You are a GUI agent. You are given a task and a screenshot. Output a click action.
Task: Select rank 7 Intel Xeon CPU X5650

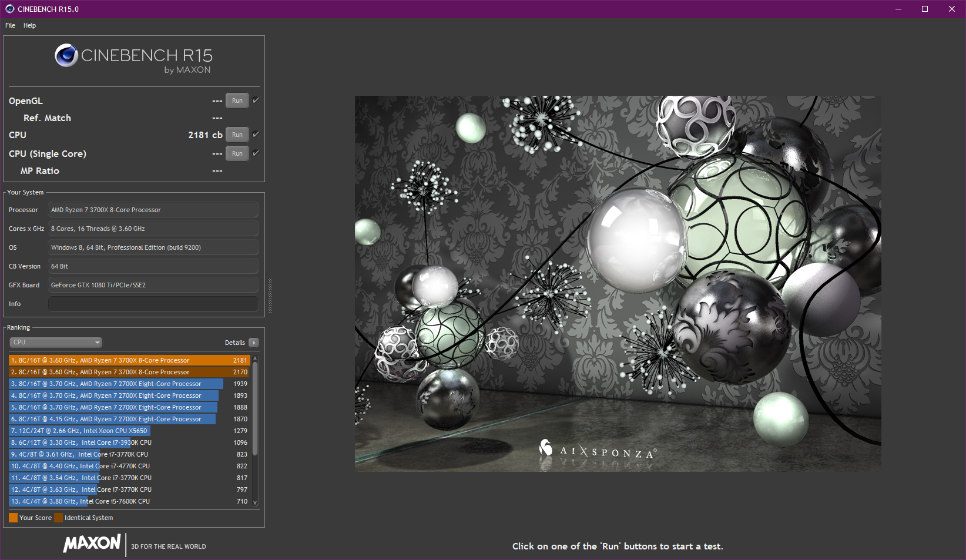(129, 431)
